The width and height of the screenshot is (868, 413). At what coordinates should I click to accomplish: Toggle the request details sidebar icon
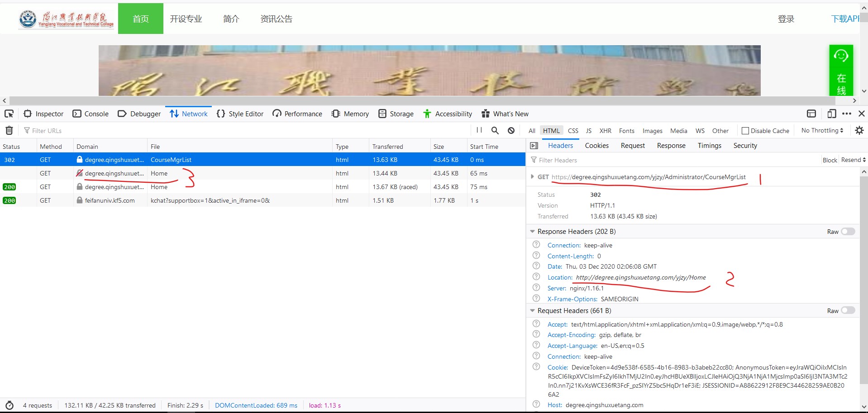click(534, 146)
